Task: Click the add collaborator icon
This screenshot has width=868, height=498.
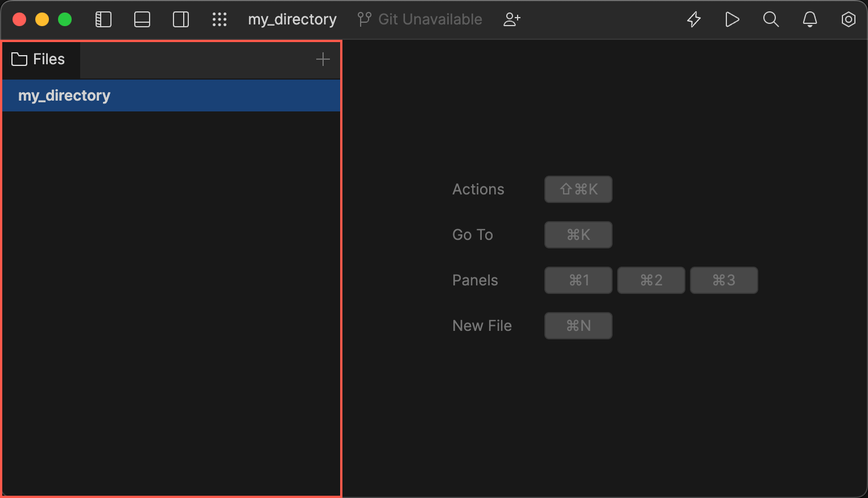Action: 511,19
